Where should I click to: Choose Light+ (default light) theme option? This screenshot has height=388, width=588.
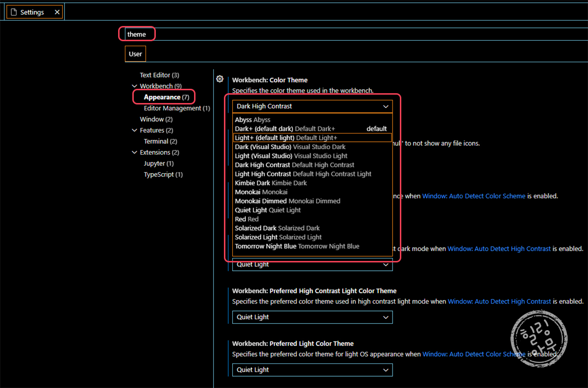pos(313,138)
